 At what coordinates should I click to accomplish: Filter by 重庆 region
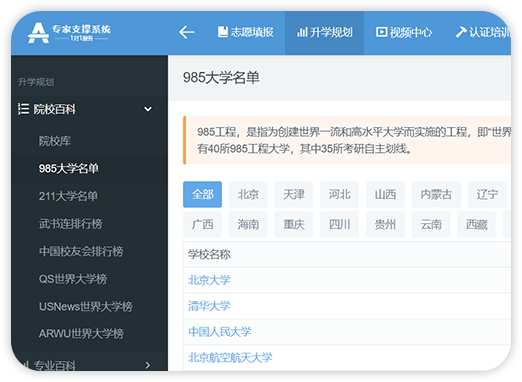294,224
